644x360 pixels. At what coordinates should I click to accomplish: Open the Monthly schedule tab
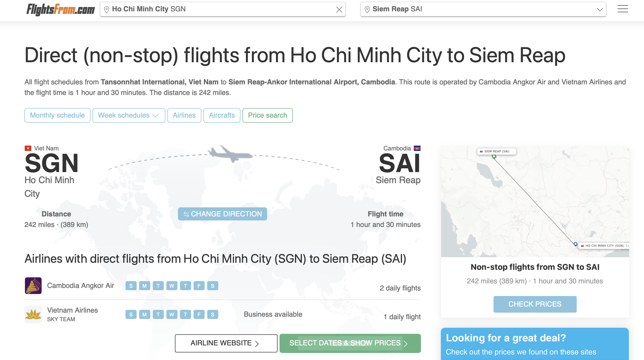click(57, 115)
